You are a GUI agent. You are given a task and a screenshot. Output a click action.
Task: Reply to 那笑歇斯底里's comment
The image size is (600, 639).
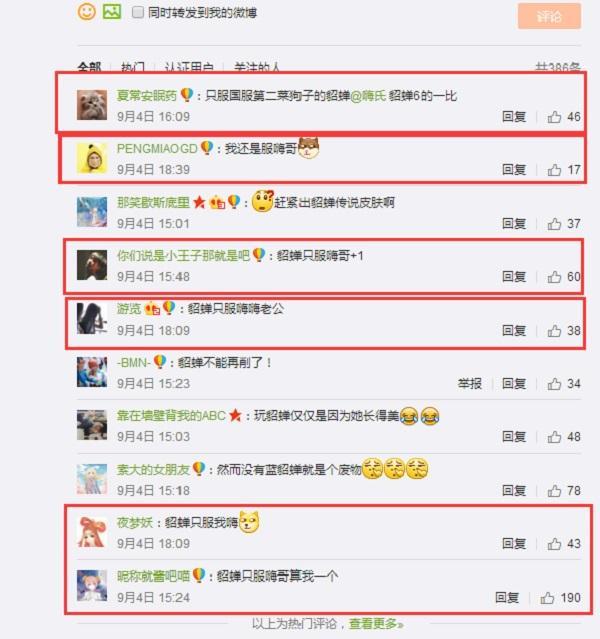[514, 223]
